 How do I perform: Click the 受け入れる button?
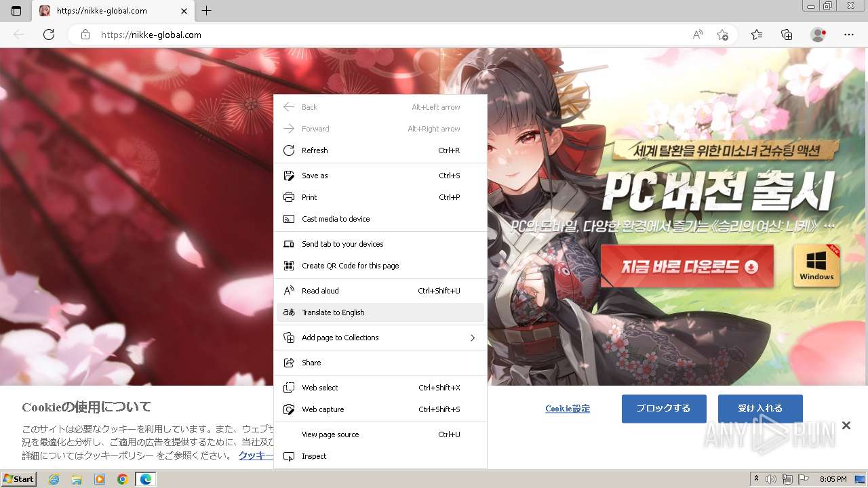pyautogui.click(x=760, y=409)
